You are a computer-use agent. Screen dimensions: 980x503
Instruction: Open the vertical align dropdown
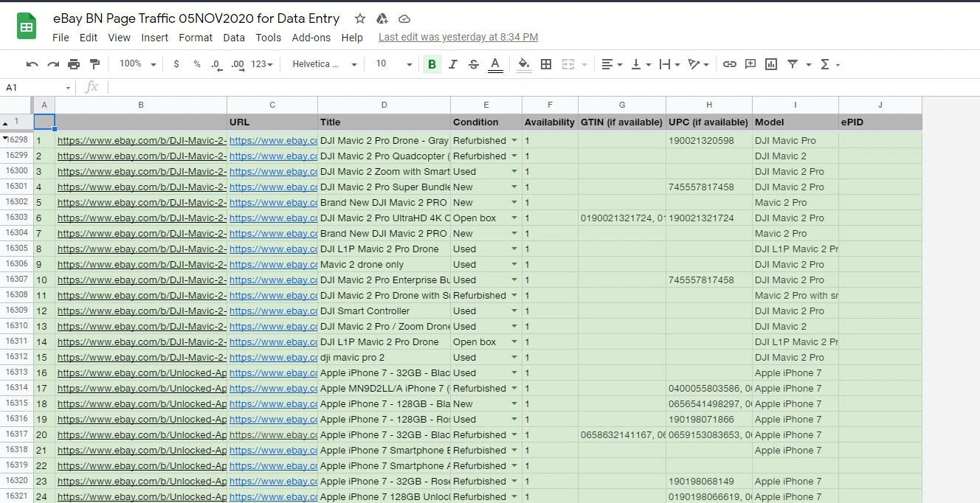point(640,64)
